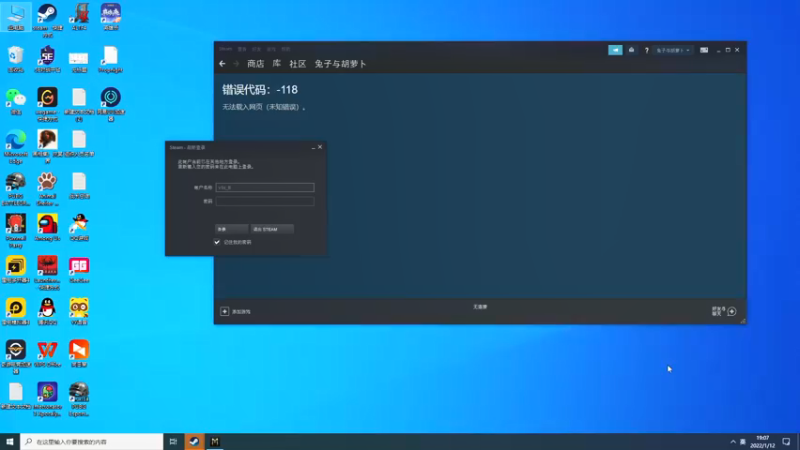The image size is (800, 450).
Task: Select the WPS Office desktop icon
Action: pos(47,353)
